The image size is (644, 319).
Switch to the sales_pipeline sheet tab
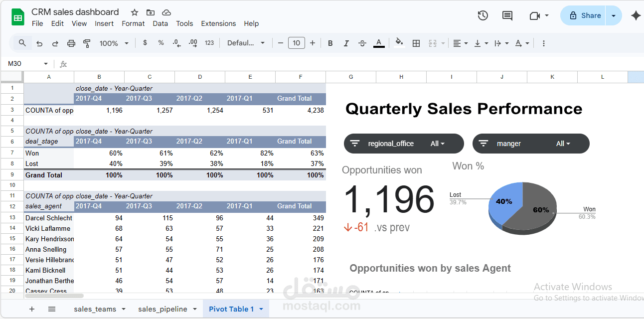[x=163, y=309]
